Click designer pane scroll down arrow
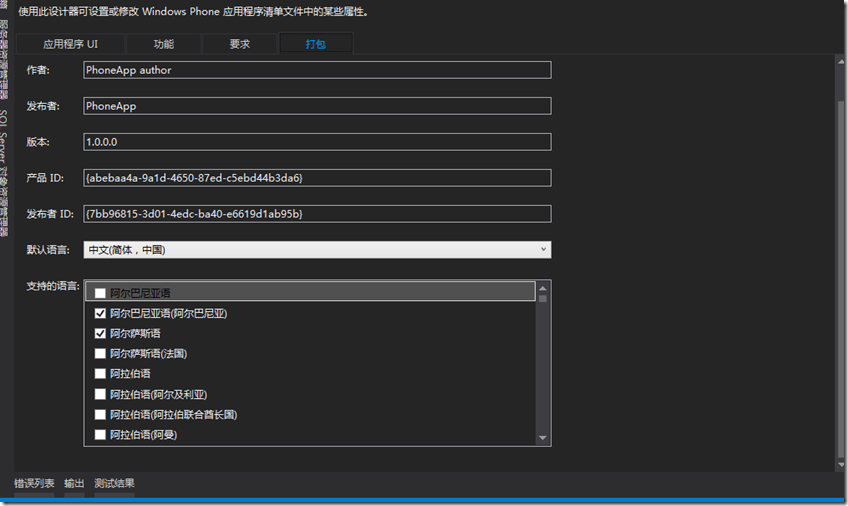 click(841, 464)
